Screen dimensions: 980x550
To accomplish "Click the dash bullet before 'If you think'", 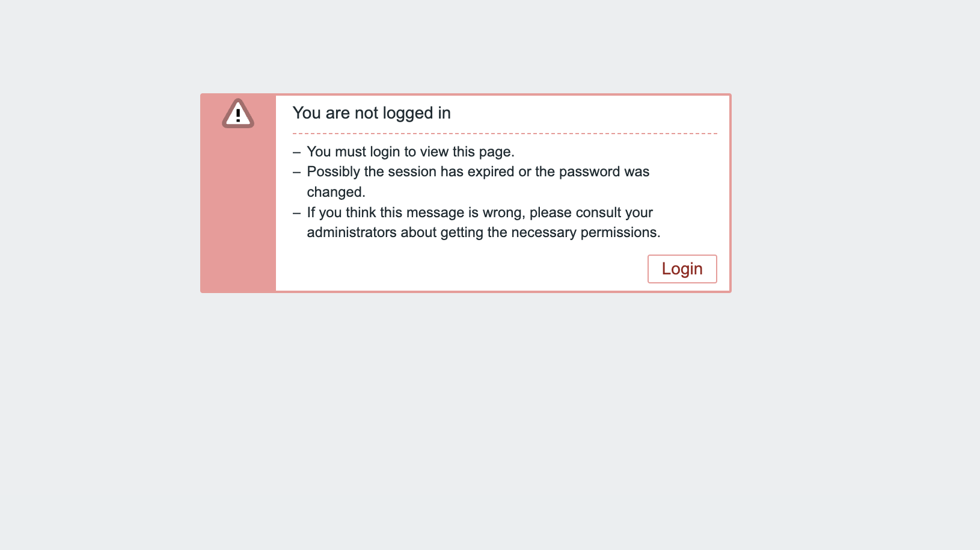I will pyautogui.click(x=296, y=213).
